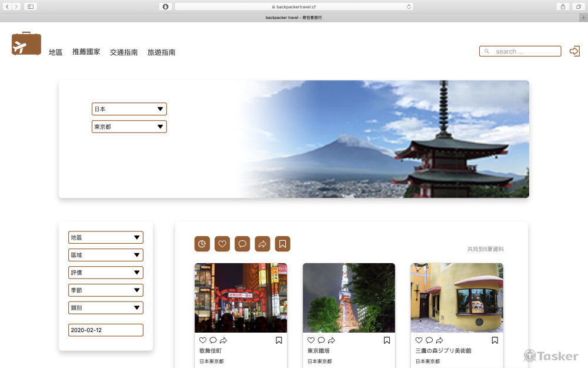
Task: Sort posts by the comment bubble icon
Action: coord(242,244)
